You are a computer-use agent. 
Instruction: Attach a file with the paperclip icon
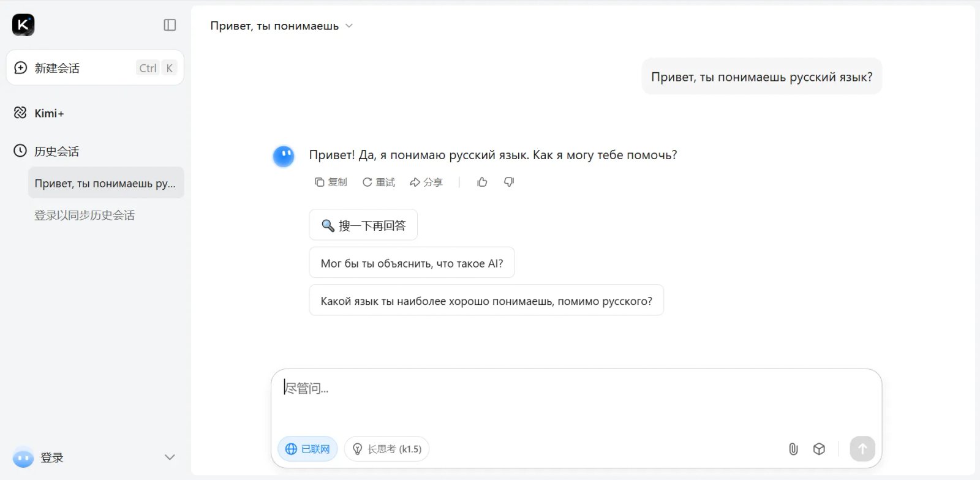(794, 449)
